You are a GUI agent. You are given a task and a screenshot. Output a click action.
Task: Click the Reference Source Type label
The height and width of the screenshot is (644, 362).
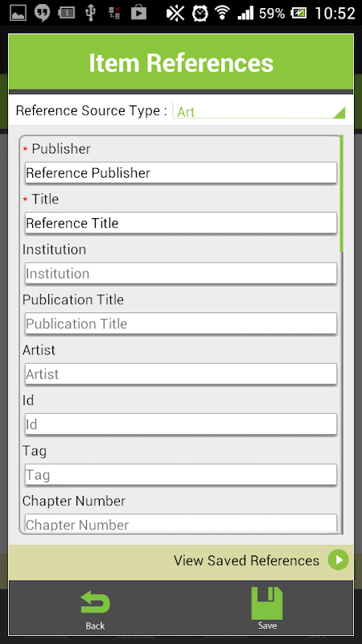tap(92, 111)
